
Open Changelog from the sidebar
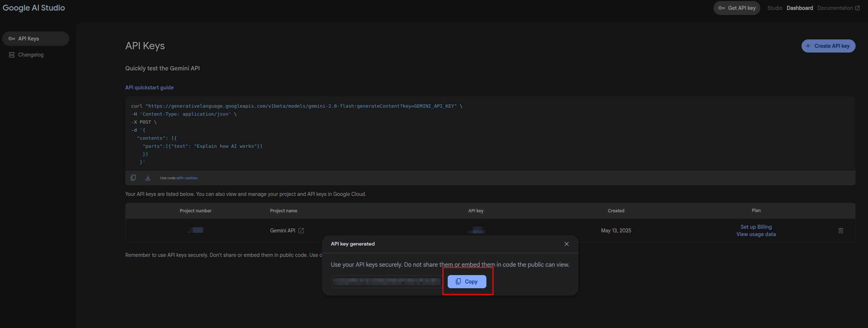point(31,55)
